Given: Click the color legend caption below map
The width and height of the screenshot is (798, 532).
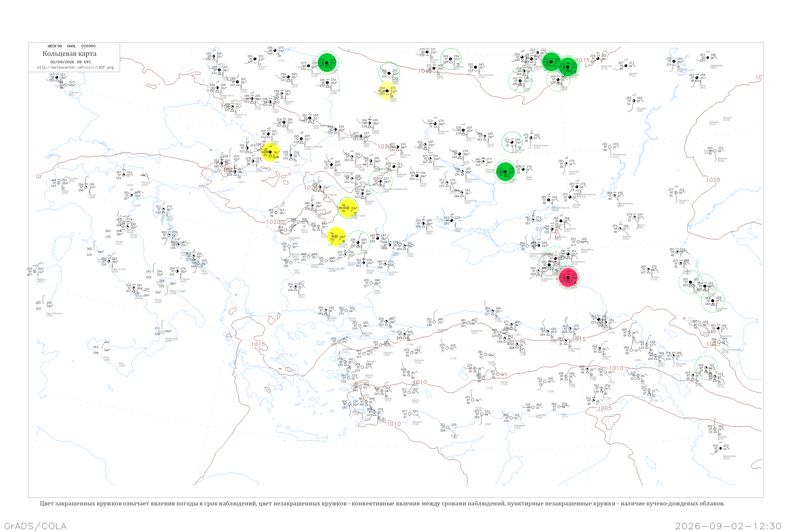Looking at the screenshot, I should [382, 504].
